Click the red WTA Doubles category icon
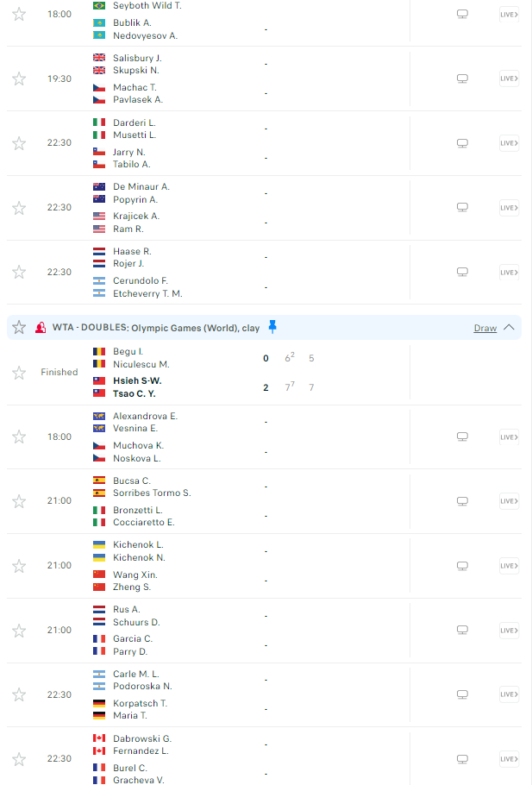 [41, 328]
